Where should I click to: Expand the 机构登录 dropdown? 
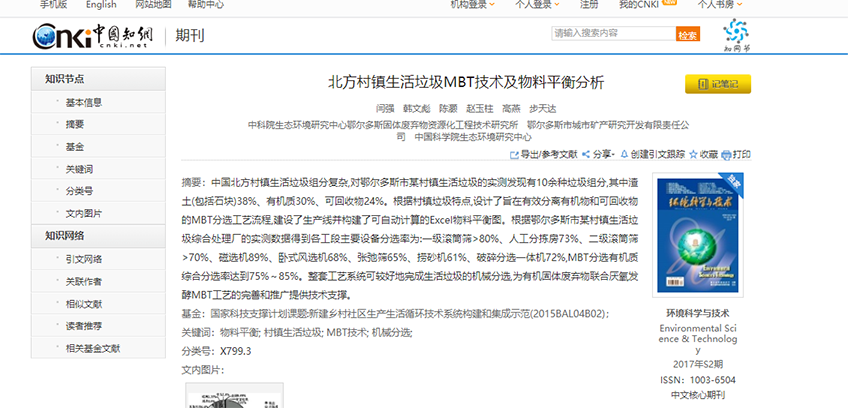[473, 5]
